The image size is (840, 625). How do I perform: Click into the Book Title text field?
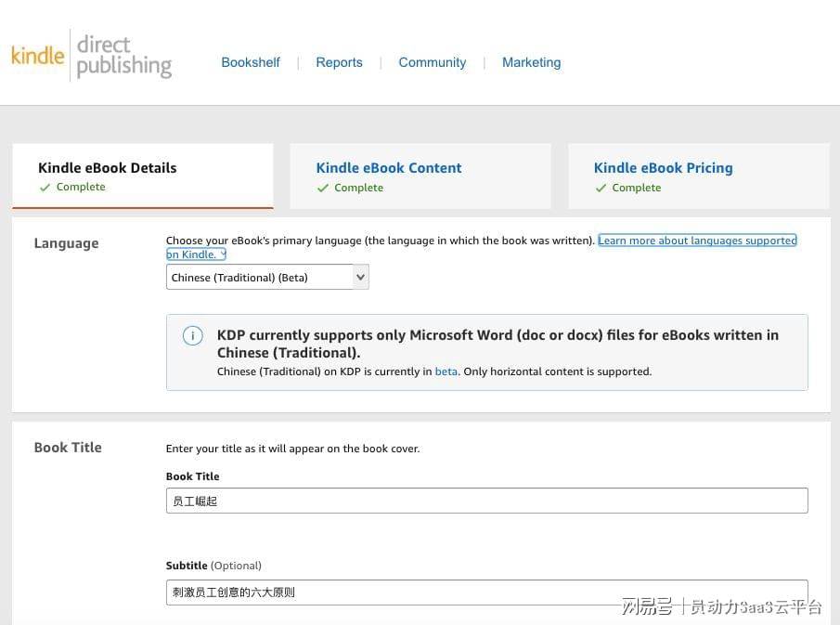click(x=486, y=501)
